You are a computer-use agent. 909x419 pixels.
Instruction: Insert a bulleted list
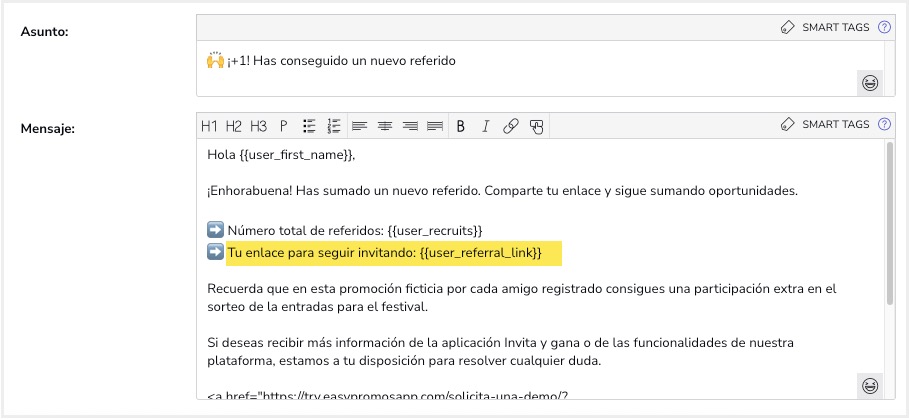coord(310,126)
